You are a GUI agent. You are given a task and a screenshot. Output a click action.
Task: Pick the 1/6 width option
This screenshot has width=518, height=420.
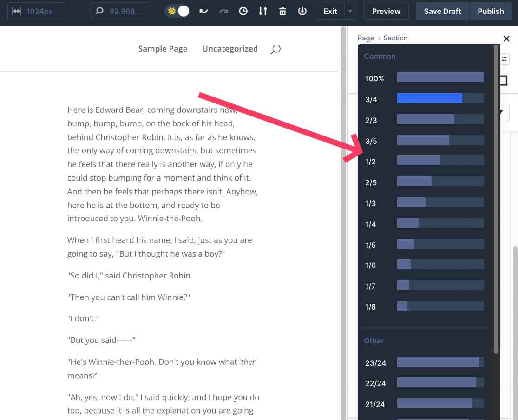pos(424,265)
